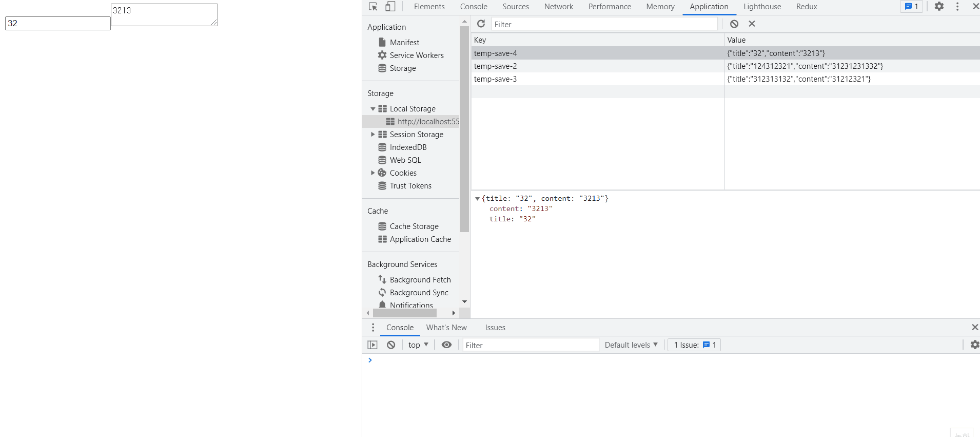980x437 pixels.
Task: Collapse the Local Storage tree node
Action: coord(373,109)
